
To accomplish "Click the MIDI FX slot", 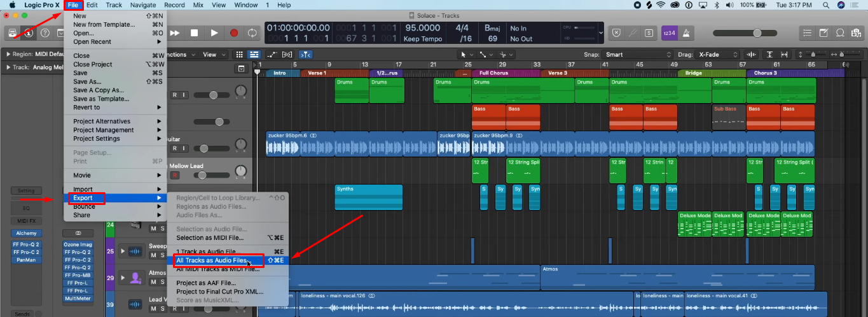I will click(26, 221).
